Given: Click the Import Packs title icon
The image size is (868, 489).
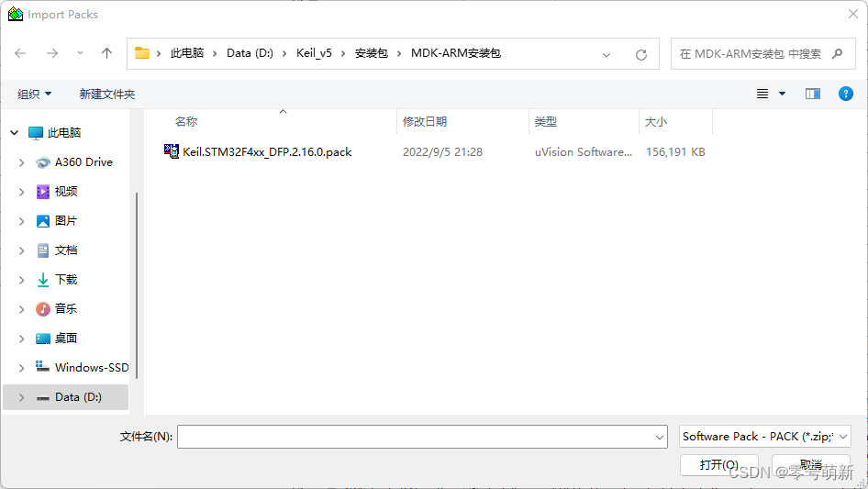Looking at the screenshot, I should pos(16,15).
